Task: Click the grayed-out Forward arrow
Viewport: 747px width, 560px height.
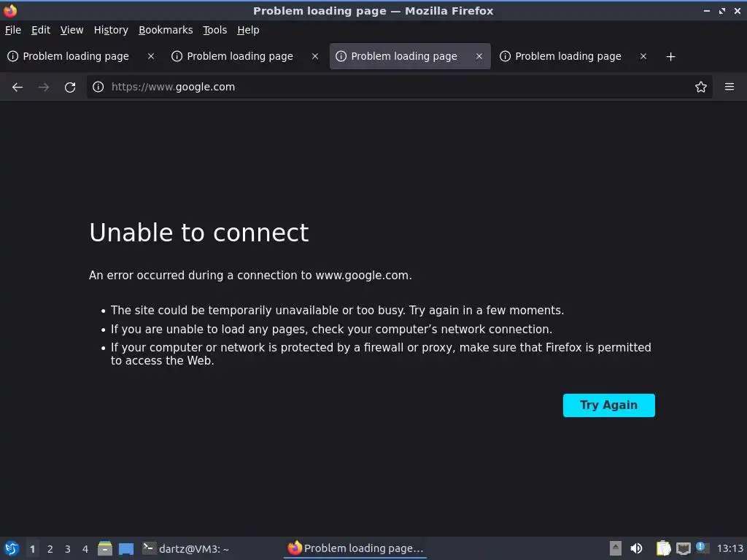Action: [44, 87]
